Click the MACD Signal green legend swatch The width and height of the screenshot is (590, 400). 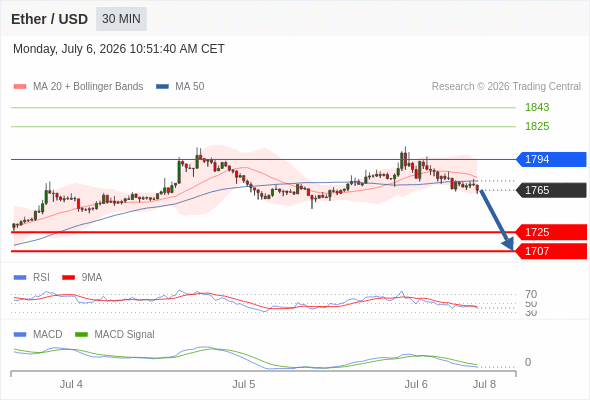[x=81, y=335]
